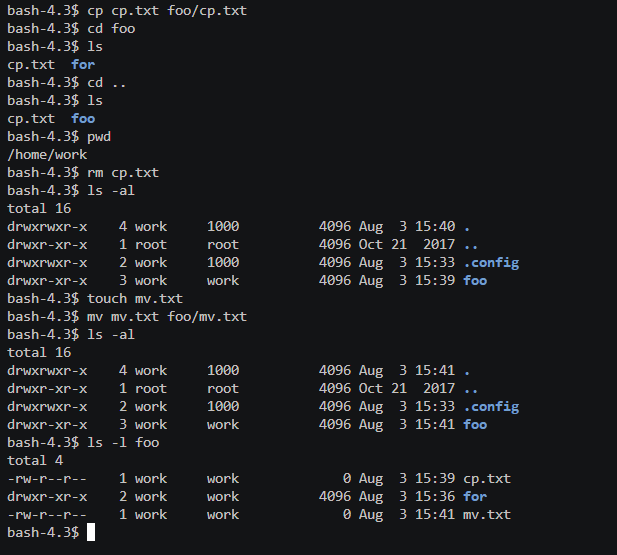Click blue 'foo' in the row timestamped 15:41

475,425
